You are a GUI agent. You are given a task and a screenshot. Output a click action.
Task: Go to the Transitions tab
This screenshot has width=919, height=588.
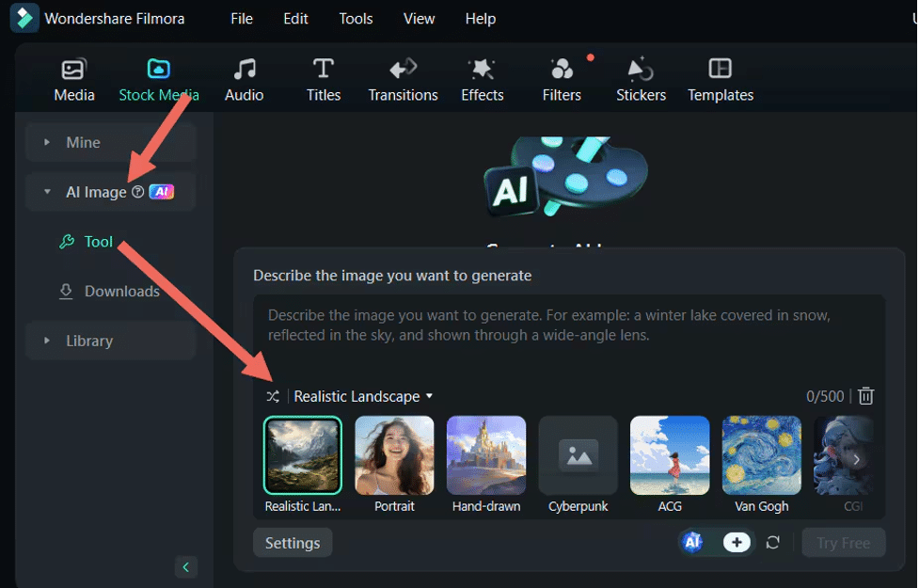(404, 80)
